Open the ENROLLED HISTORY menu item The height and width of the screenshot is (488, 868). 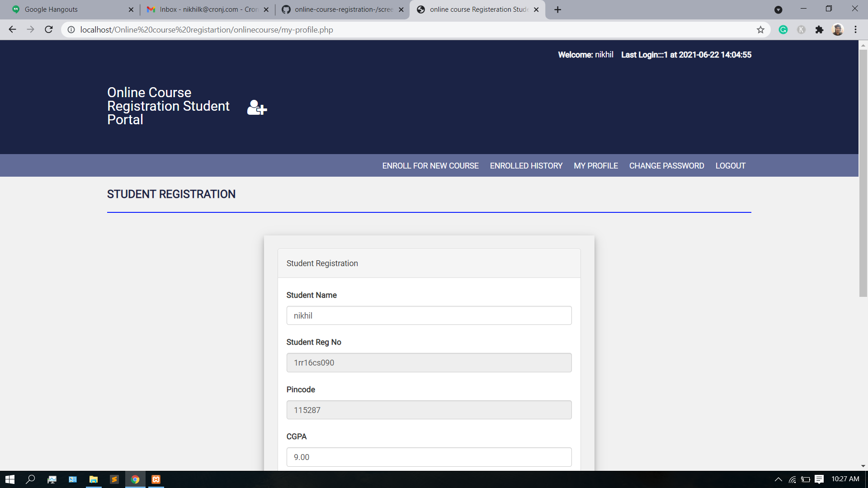point(526,165)
